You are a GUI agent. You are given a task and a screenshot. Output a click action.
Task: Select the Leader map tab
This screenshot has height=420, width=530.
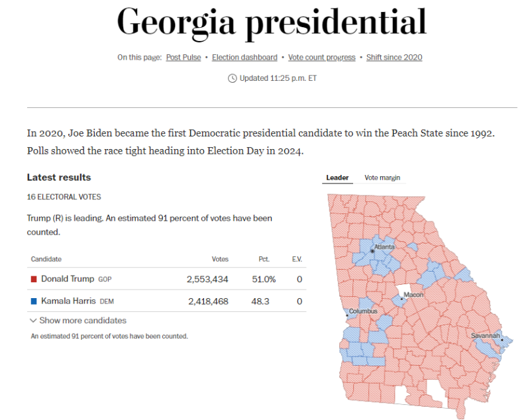[337, 178]
